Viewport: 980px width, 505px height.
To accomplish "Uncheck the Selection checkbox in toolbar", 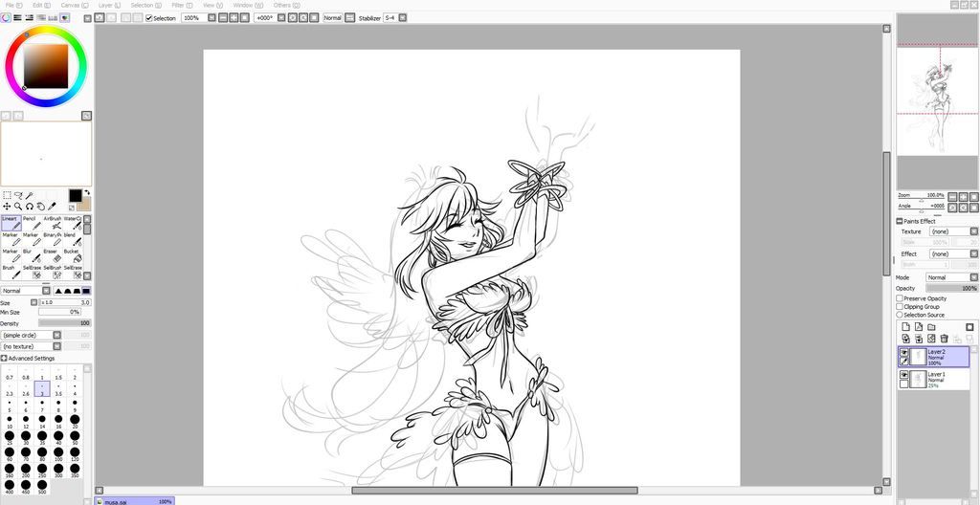I will (148, 18).
